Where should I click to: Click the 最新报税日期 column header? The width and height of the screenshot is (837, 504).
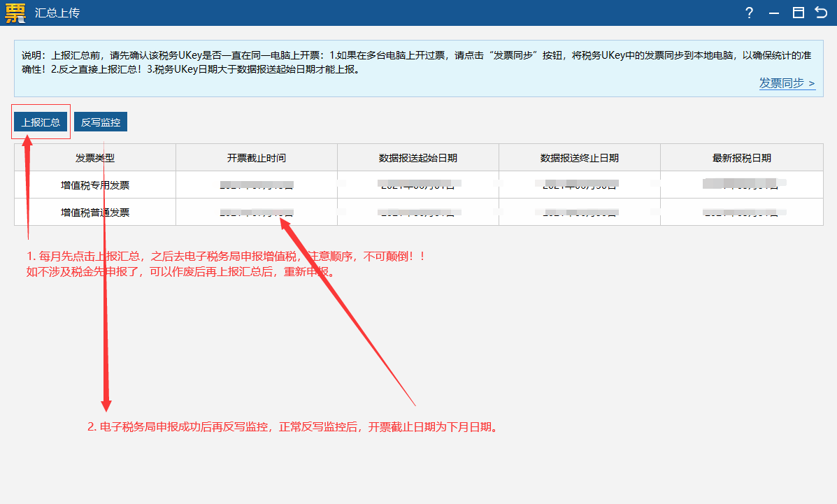coord(741,158)
